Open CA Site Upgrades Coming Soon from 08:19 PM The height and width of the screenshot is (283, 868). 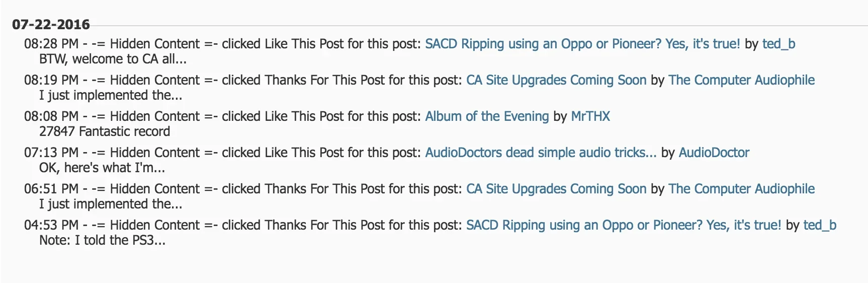point(556,80)
